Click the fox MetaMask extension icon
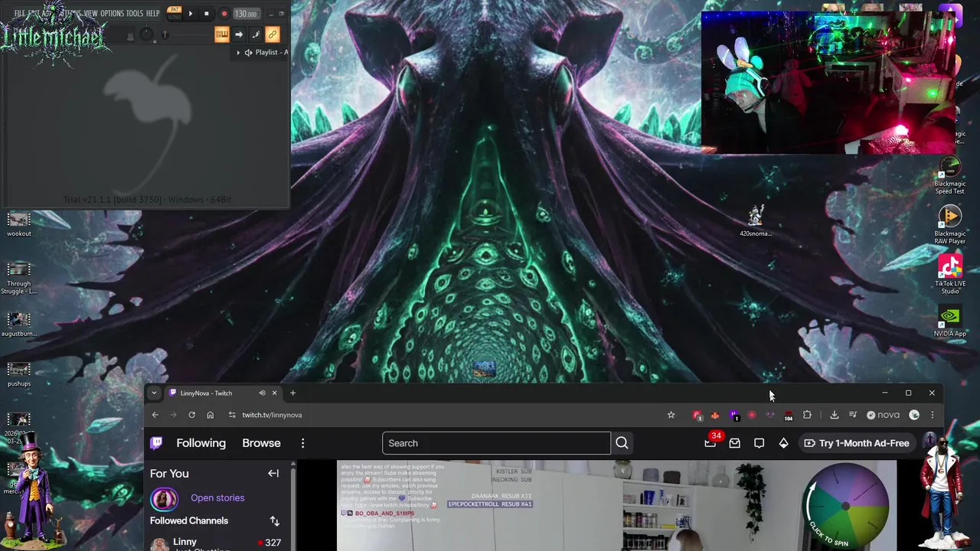 pyautogui.click(x=715, y=416)
